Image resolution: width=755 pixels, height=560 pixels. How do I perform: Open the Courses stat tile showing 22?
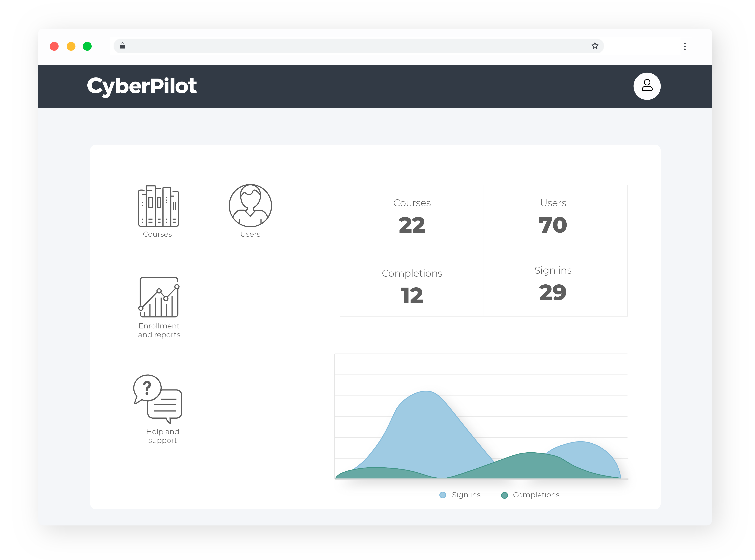point(411,217)
